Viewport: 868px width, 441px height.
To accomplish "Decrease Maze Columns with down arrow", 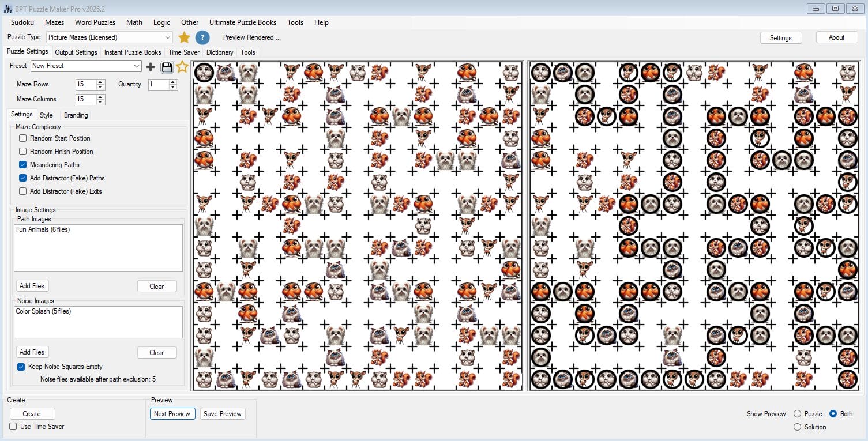I will point(101,102).
